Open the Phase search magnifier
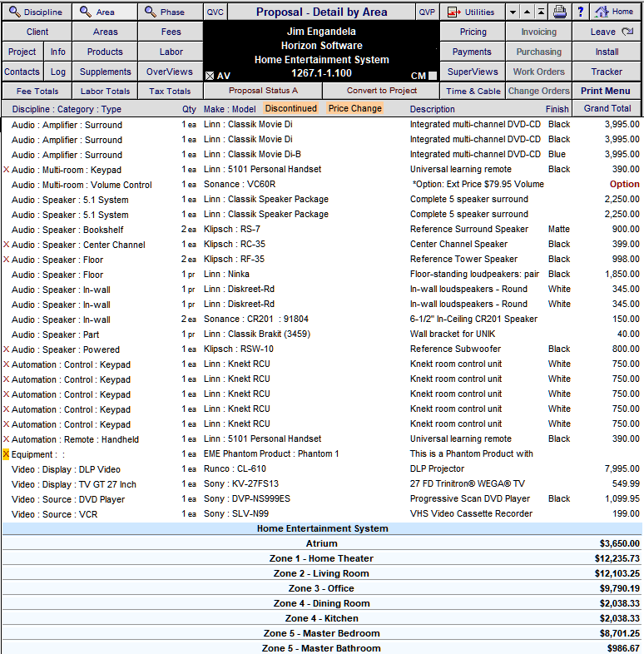This screenshot has width=644, height=654. click(x=171, y=12)
